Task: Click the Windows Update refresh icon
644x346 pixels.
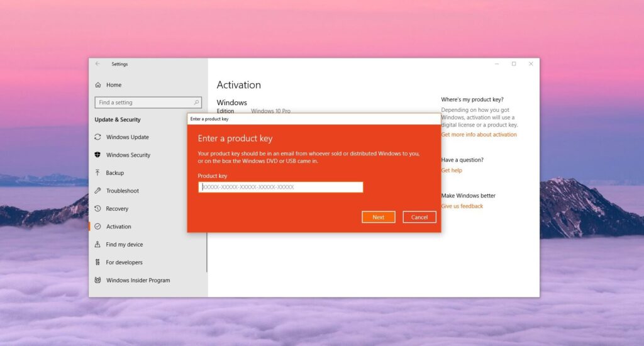Action: [97, 137]
